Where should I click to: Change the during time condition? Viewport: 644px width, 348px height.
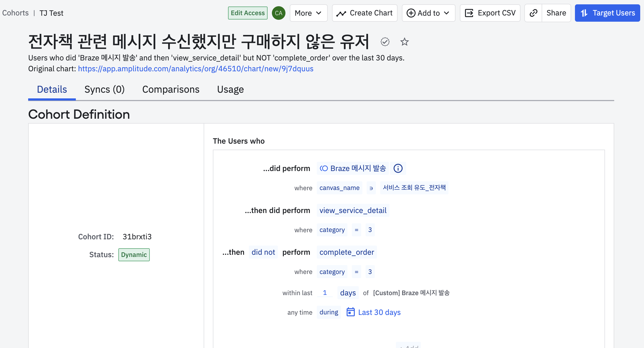[x=329, y=312]
